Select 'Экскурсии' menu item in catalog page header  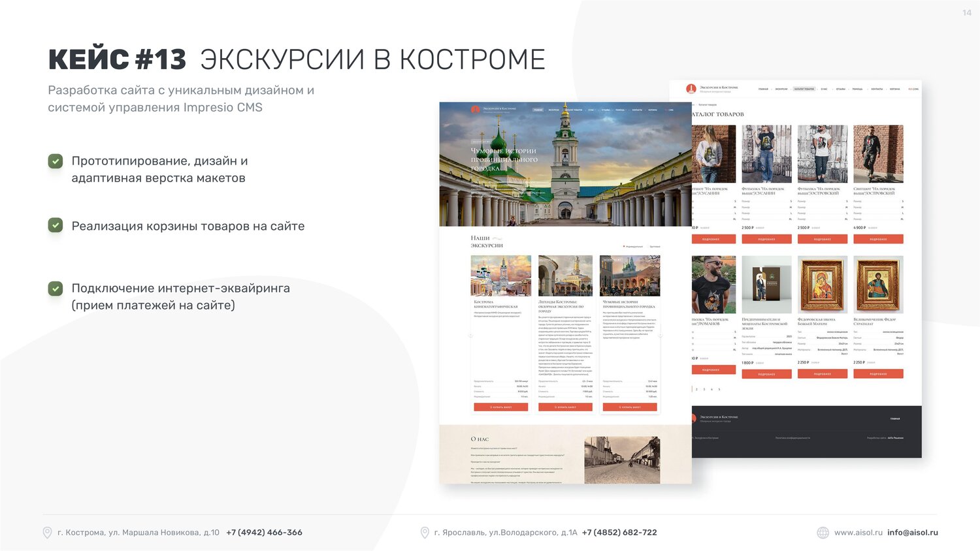click(781, 89)
